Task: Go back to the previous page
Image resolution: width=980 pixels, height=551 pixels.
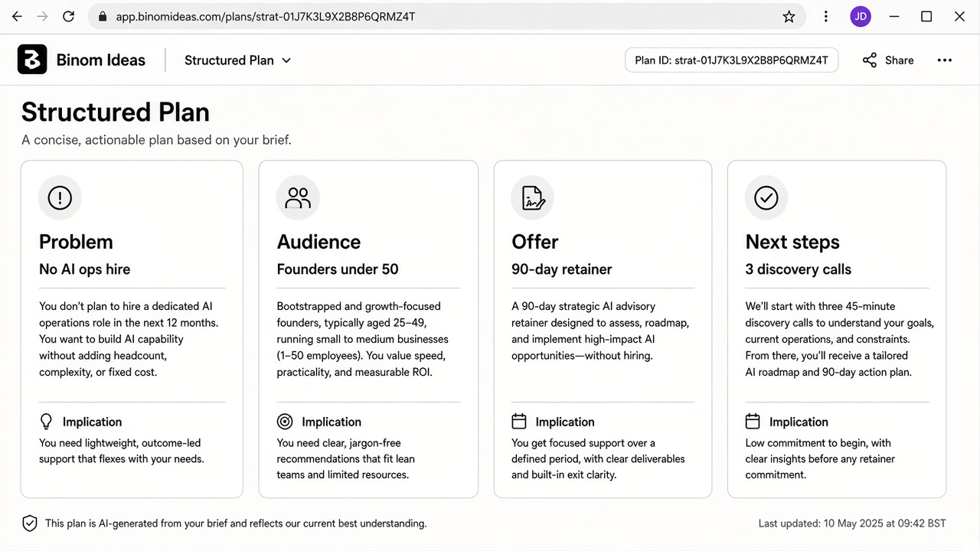Action: [x=17, y=16]
